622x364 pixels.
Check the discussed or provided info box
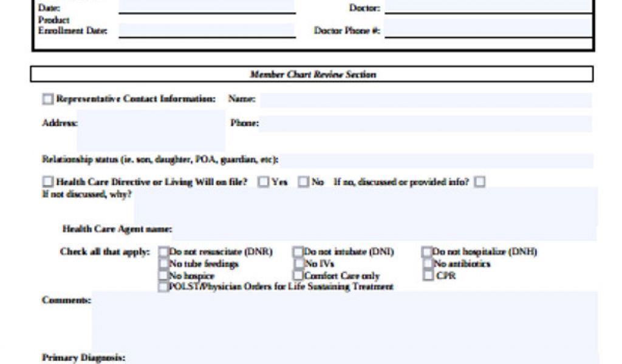pos(479,181)
